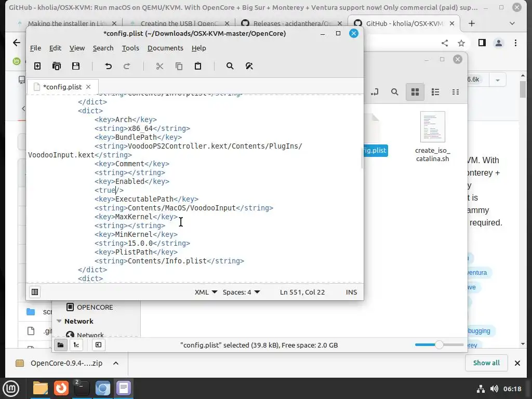This screenshot has height=399, width=532.
Task: Open the GitHub star list dropdown
Action: [x=497, y=80]
